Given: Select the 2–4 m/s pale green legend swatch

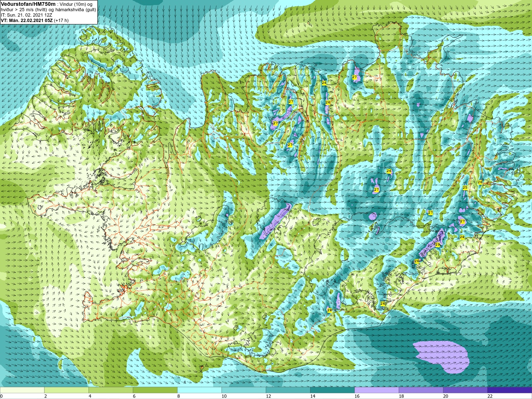Looking at the screenshot, I should coord(66,390).
